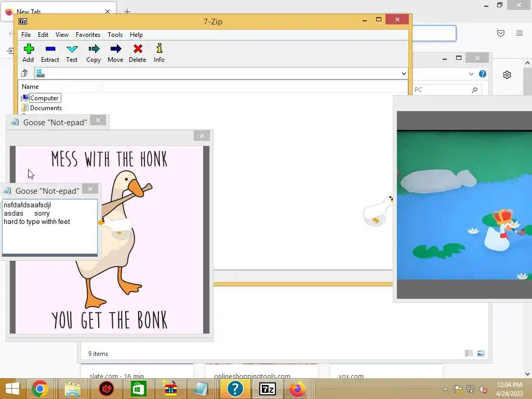Expand the 7-Zip address path dropdown
Image resolution: width=532 pixels, height=399 pixels.
[x=404, y=73]
